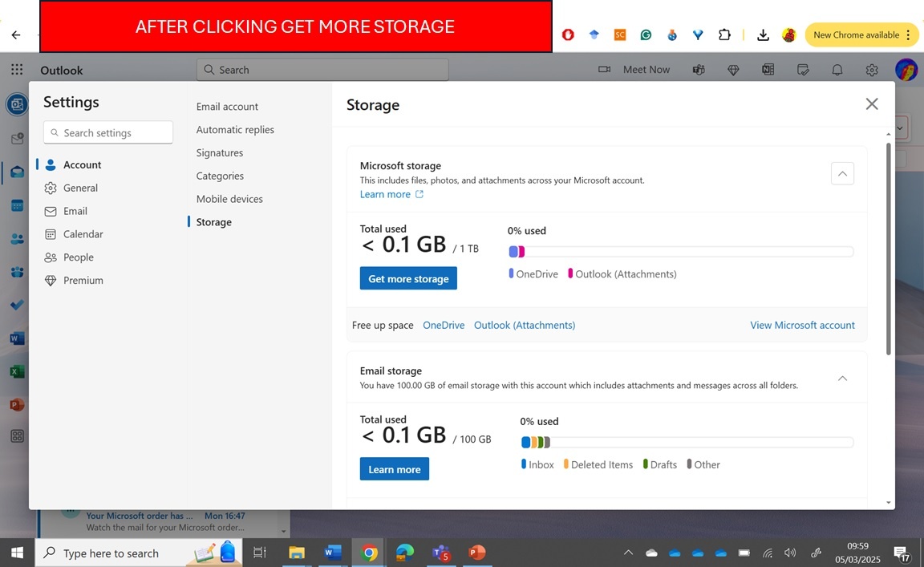Open the Task View taskbar icon
This screenshot has height=567, width=924.
259,553
